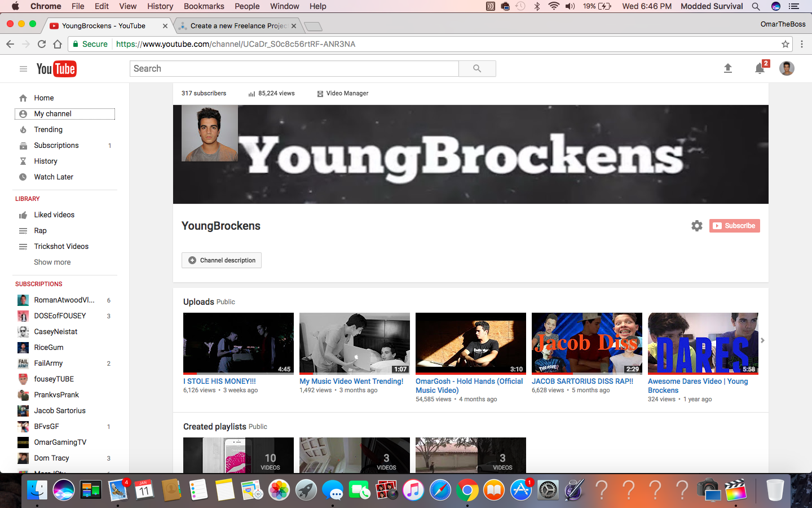Click the red Subscribe button
The height and width of the screenshot is (508, 812).
tap(734, 226)
